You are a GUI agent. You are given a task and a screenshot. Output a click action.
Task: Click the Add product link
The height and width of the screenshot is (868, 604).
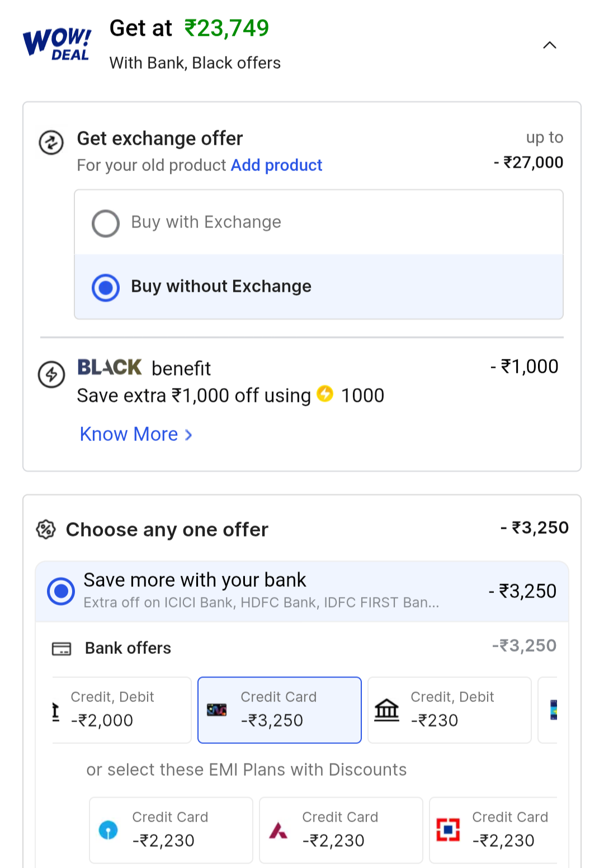pos(276,165)
